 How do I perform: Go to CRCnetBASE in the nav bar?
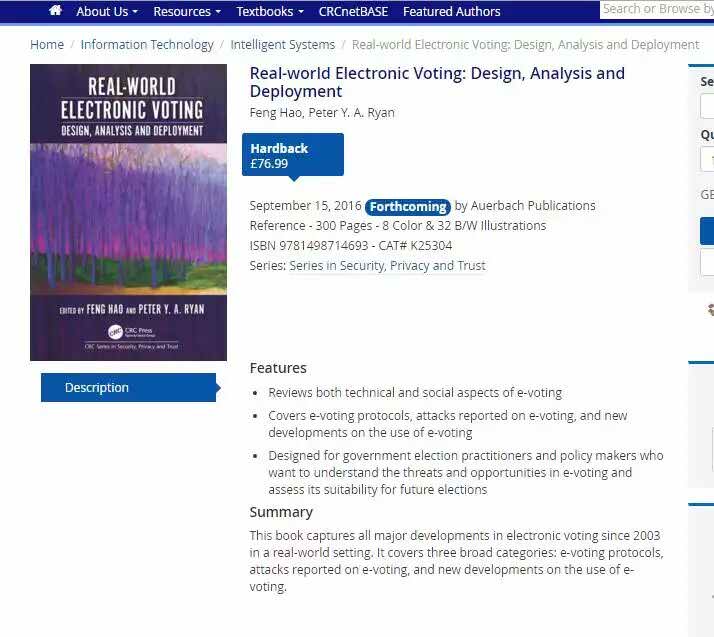click(354, 12)
